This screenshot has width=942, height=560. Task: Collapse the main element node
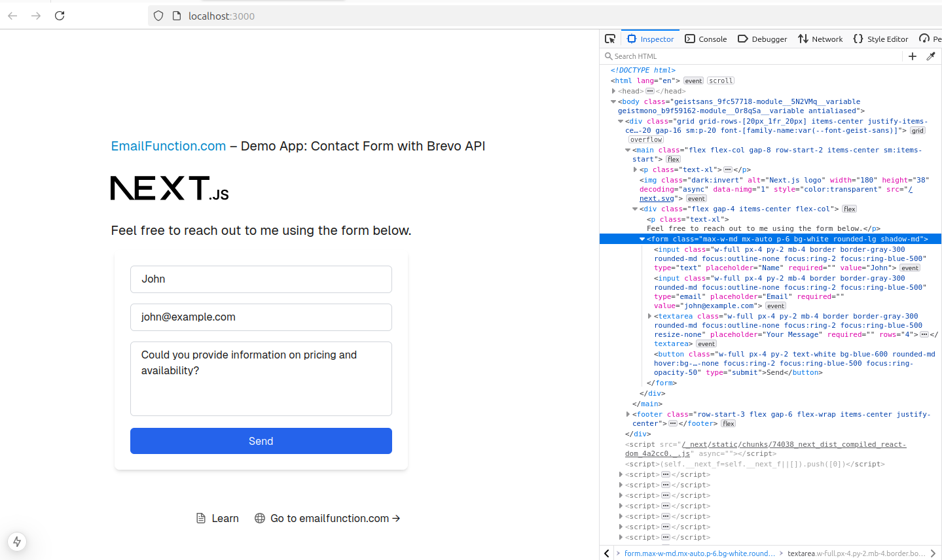click(x=628, y=150)
